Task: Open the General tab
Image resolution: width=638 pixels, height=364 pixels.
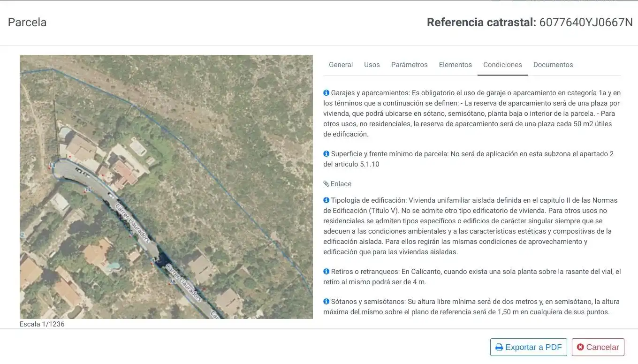Action: 341,65
